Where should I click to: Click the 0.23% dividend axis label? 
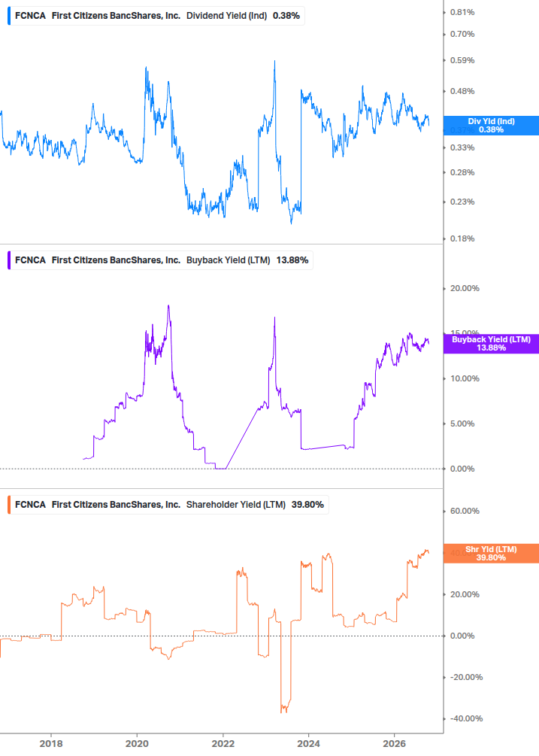[462, 202]
